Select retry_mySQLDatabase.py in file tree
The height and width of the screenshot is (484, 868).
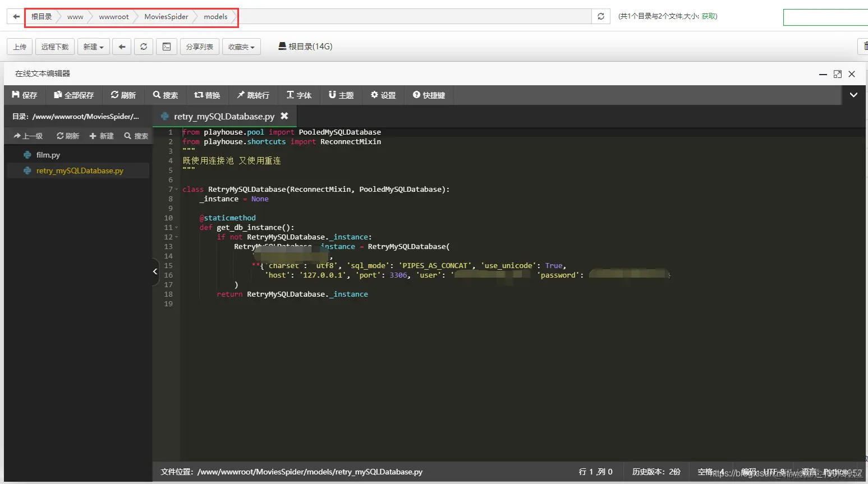(x=79, y=170)
